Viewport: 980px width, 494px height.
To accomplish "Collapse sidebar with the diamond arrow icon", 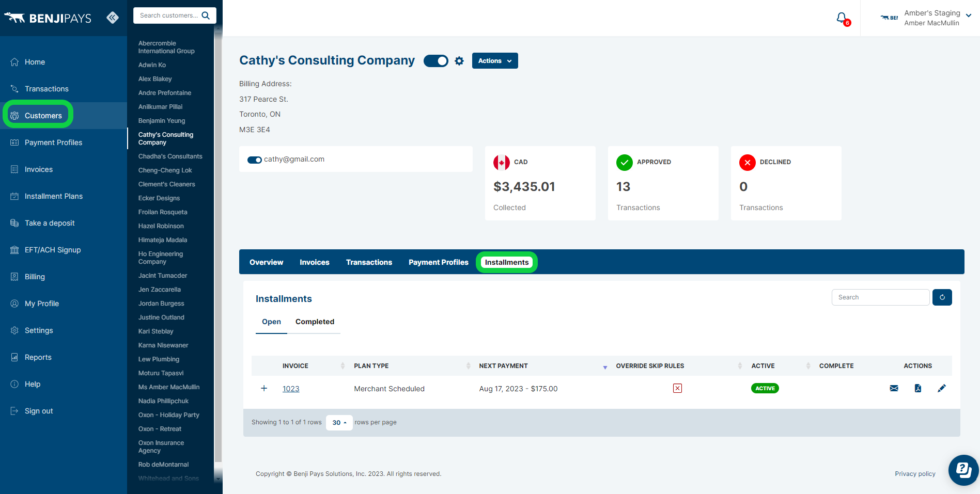I will (x=113, y=18).
